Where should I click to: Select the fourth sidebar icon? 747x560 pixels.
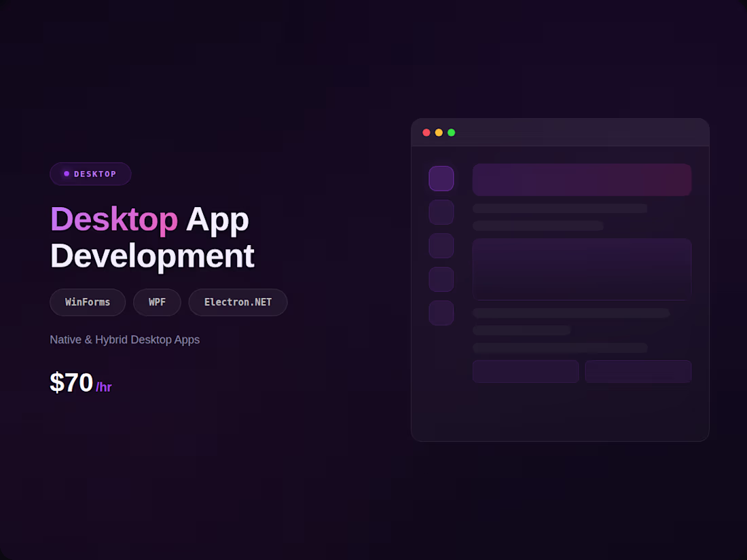tap(441, 279)
